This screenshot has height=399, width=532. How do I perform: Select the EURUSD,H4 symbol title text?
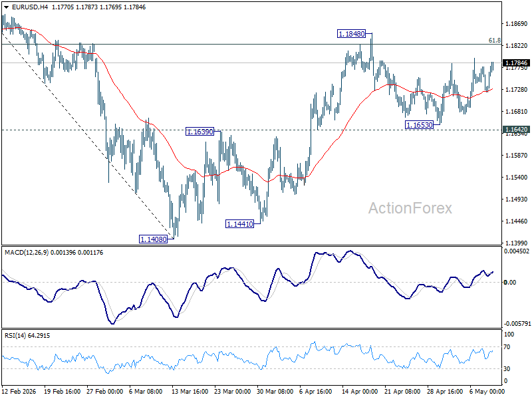point(30,7)
